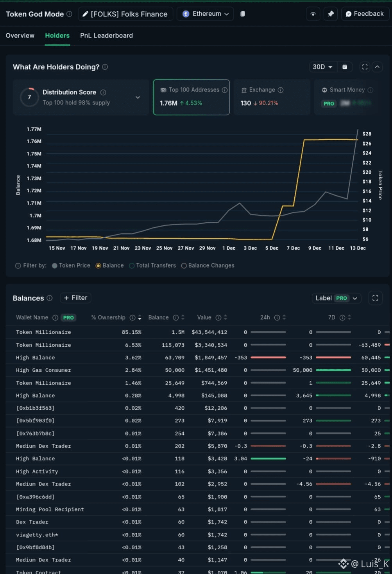
Task: Click the Filter by info icon
Action: [x=18, y=266]
